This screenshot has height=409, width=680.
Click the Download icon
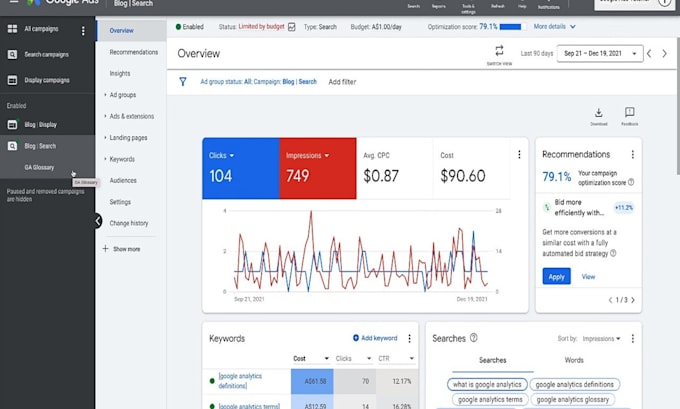[598, 113]
